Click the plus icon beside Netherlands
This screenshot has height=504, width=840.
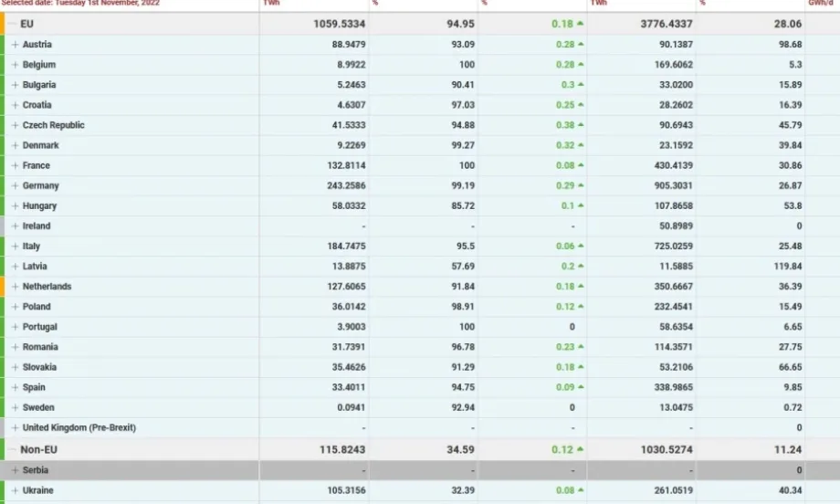pos(15,287)
